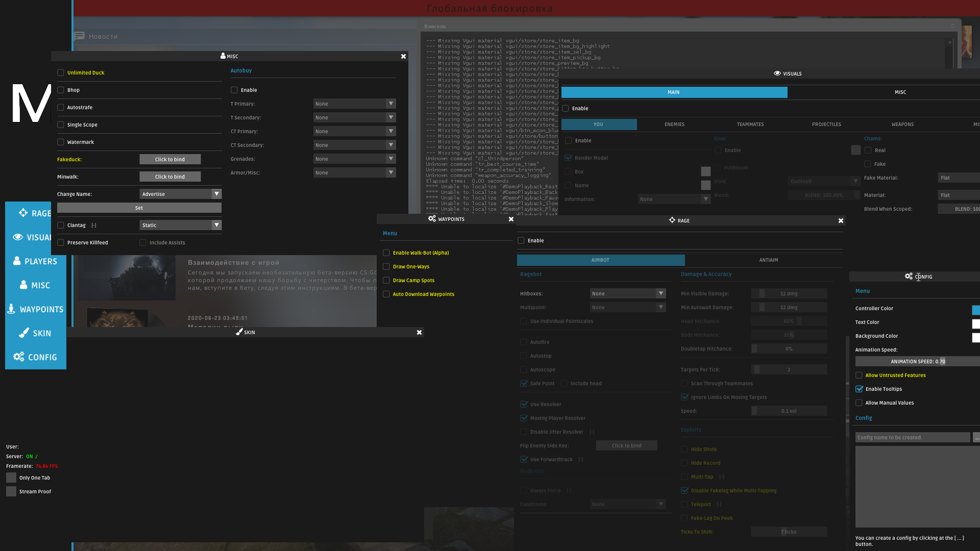Open the Change Name Advertise dropdown

(180, 194)
